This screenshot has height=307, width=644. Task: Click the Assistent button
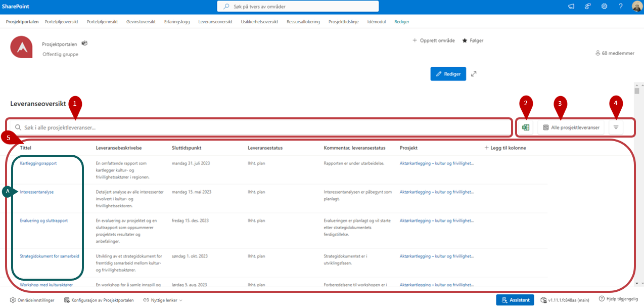pos(515,300)
